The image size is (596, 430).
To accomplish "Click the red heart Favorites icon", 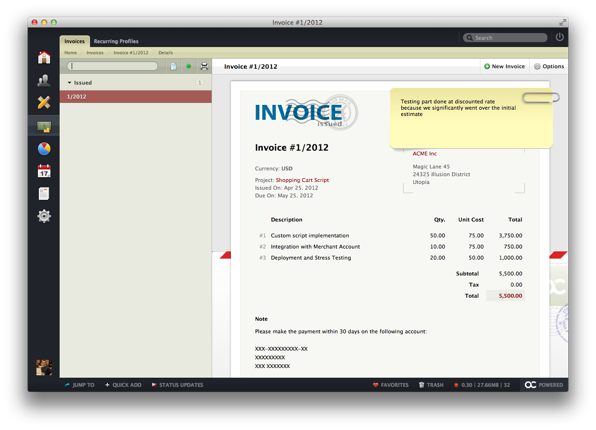I will pos(376,385).
